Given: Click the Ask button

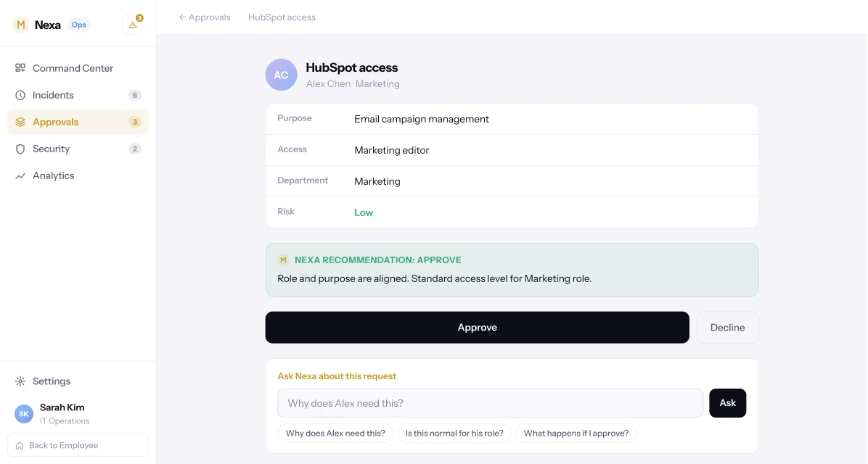Looking at the screenshot, I should (727, 403).
